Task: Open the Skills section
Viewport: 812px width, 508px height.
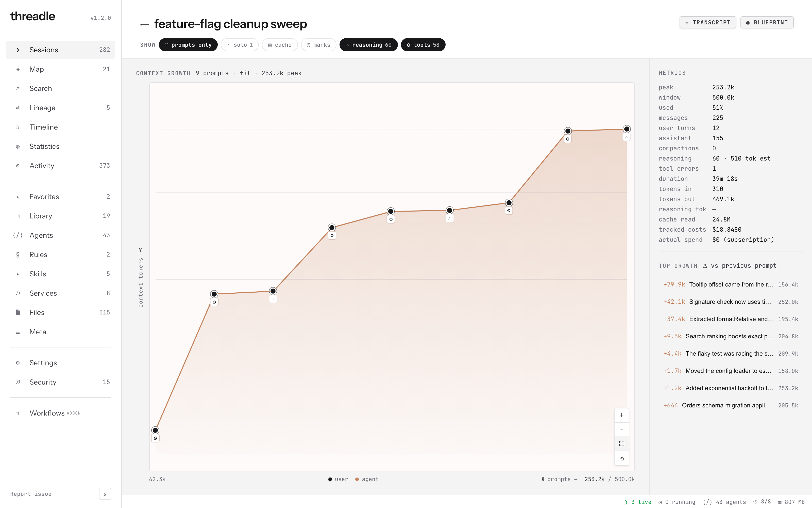Action: [x=60, y=274]
